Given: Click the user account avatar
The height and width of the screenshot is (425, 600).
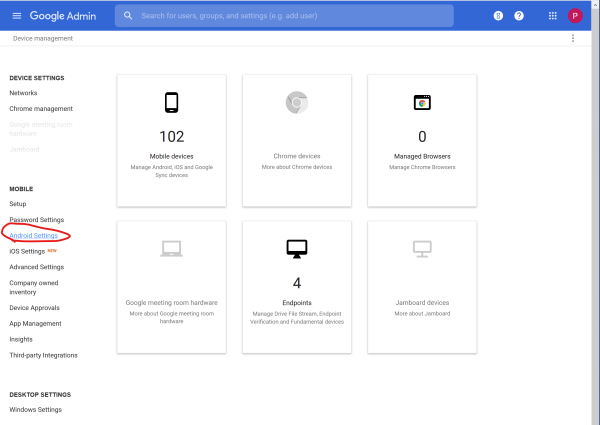Looking at the screenshot, I should [x=575, y=16].
